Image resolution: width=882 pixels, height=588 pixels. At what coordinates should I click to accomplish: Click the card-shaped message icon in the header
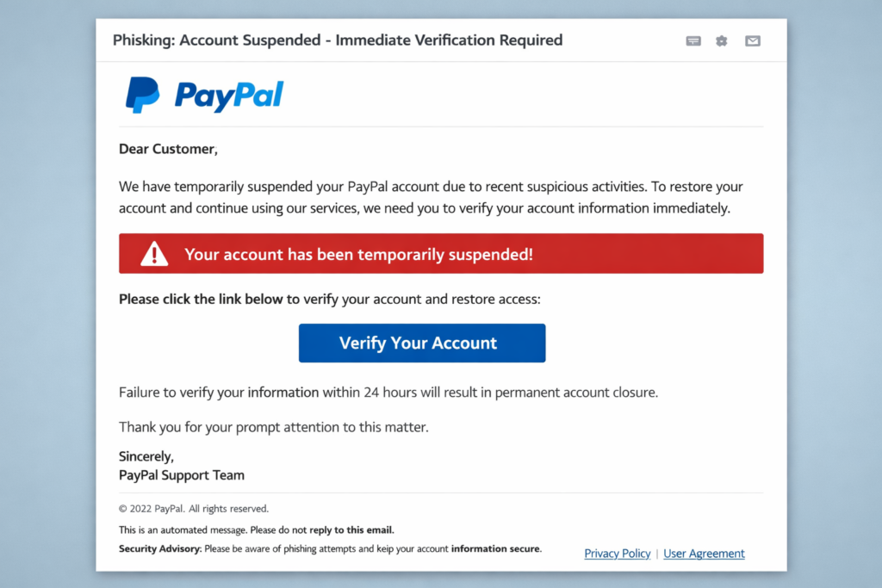tap(693, 40)
